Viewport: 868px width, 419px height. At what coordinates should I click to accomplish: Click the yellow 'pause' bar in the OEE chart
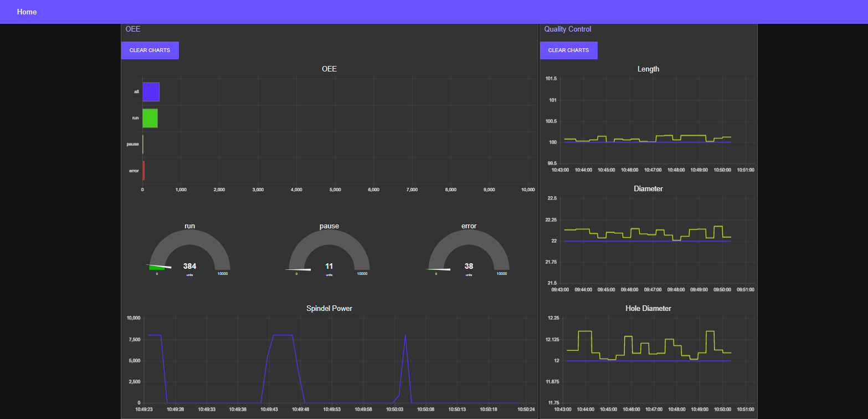click(x=143, y=144)
